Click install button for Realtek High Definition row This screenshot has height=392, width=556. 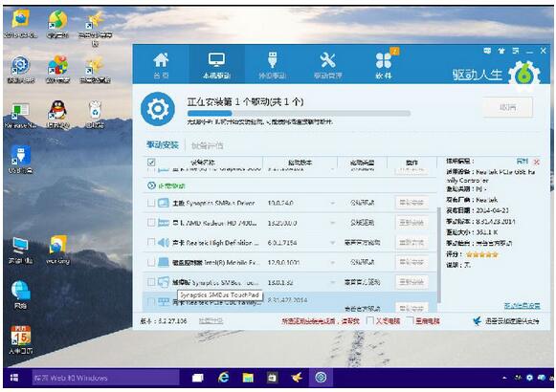[411, 243]
